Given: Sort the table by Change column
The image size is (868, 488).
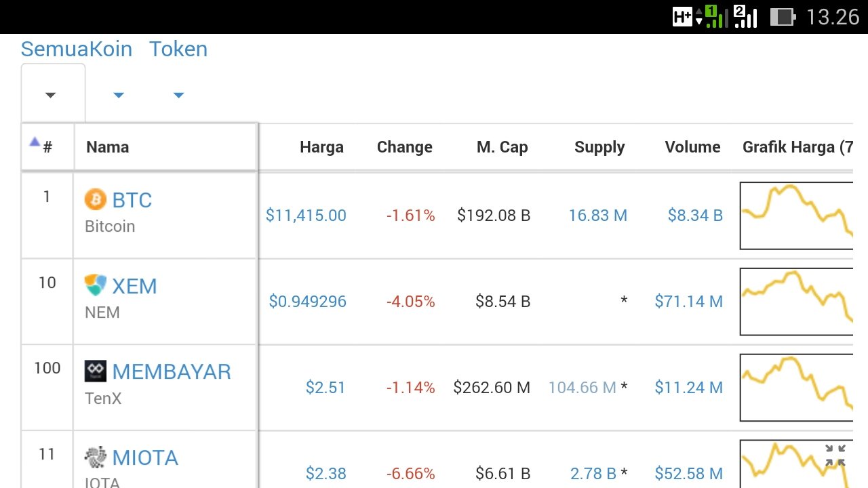Looking at the screenshot, I should tap(404, 147).
